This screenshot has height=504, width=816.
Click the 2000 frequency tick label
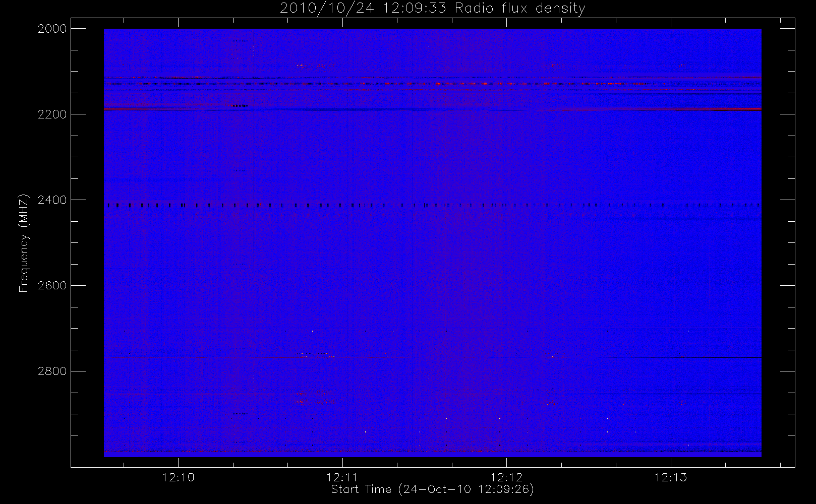(x=52, y=29)
